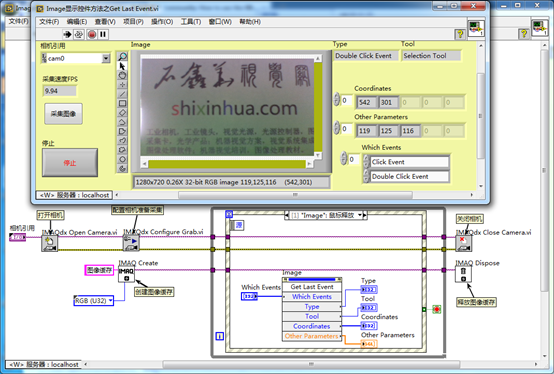Open the RGB (U32) image type dropdown

coord(111,301)
